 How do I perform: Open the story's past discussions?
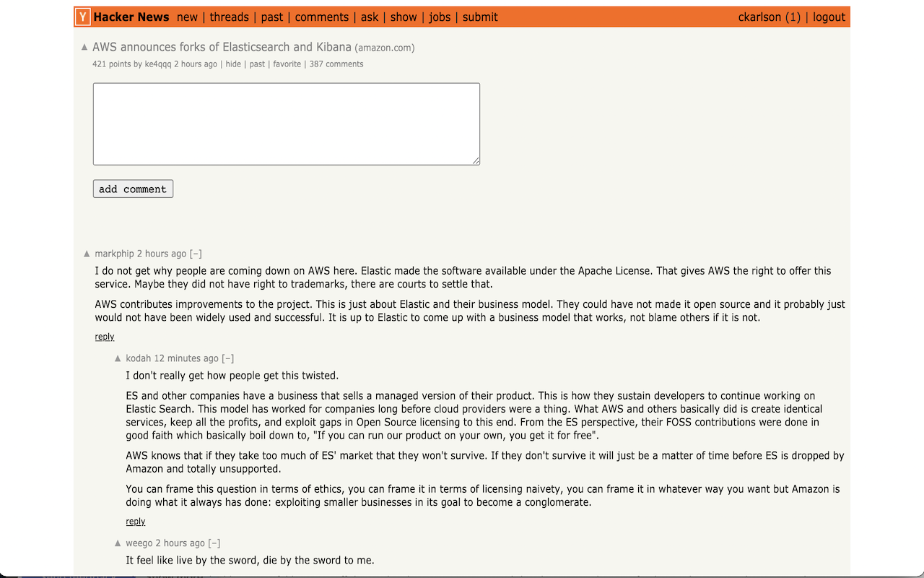pos(257,64)
